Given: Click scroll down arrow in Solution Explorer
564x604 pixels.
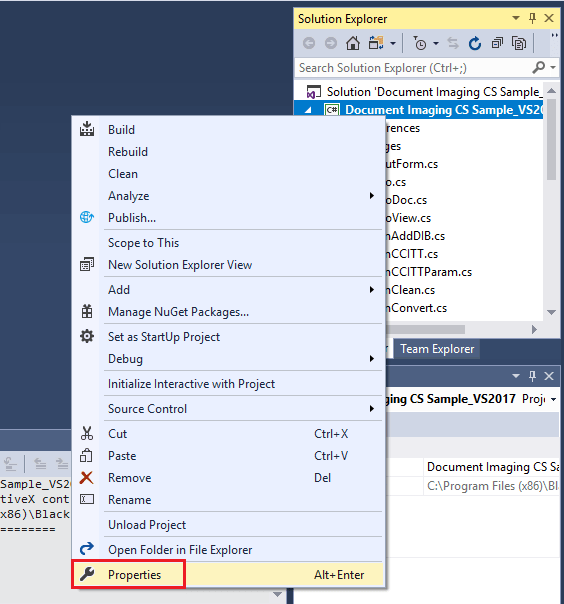Looking at the screenshot, I should tap(551, 312).
